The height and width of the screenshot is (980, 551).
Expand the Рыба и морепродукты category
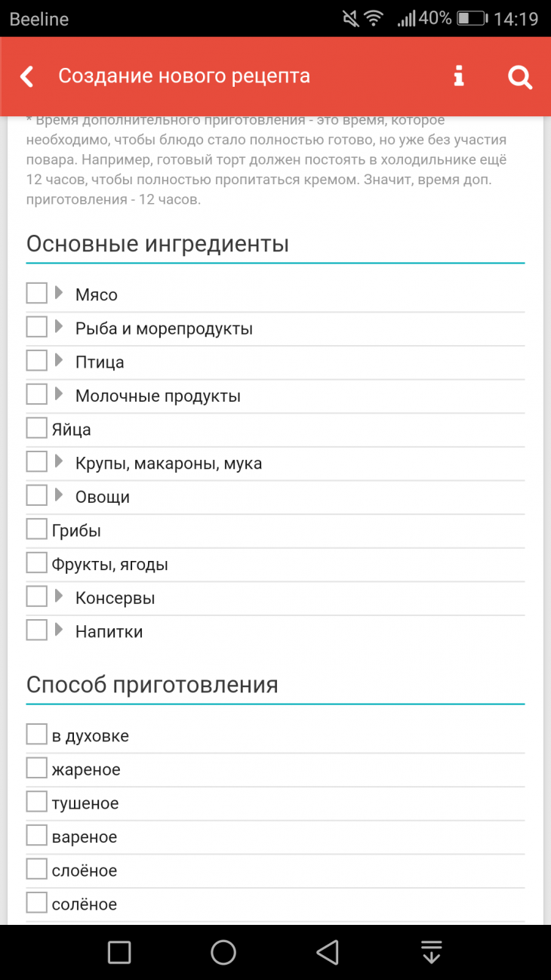pyautogui.click(x=59, y=327)
